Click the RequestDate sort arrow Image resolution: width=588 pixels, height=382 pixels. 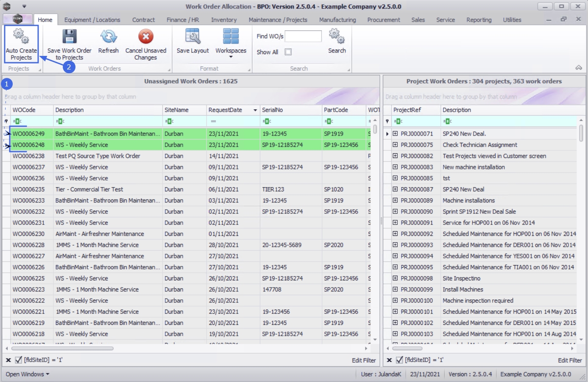[x=255, y=110]
